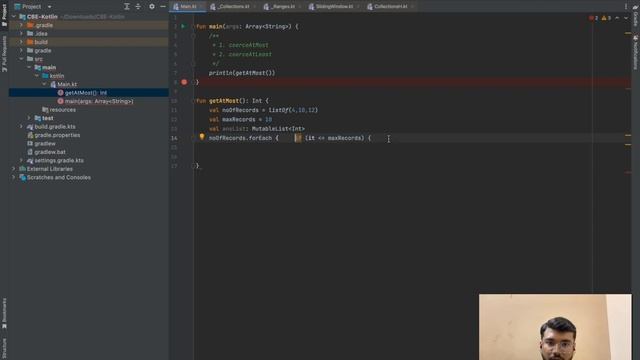Image resolution: width=640 pixels, height=360 pixels.
Task: Expand the settings.gradle.kts node
Action: point(22,160)
